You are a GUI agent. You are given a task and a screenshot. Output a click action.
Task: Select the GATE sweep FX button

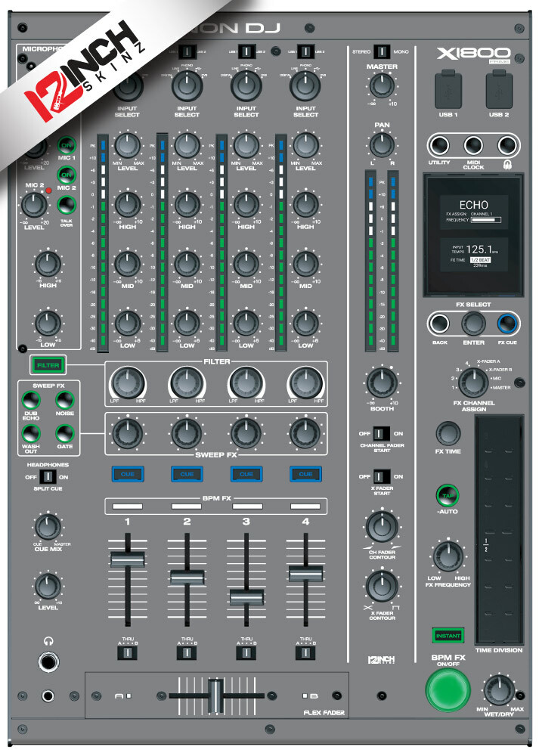click(x=64, y=433)
